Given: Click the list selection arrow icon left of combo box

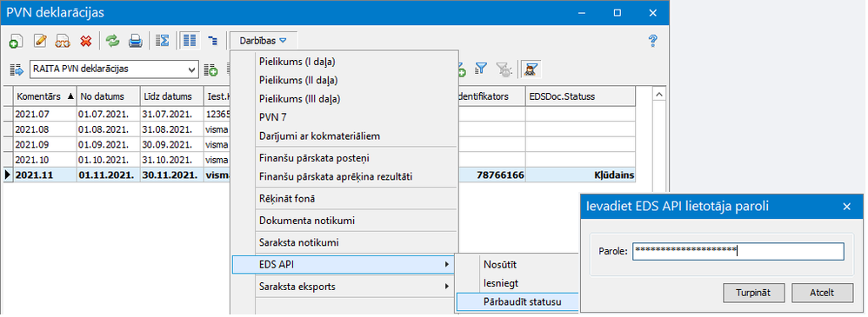Looking at the screenshot, I should pos(17,69).
